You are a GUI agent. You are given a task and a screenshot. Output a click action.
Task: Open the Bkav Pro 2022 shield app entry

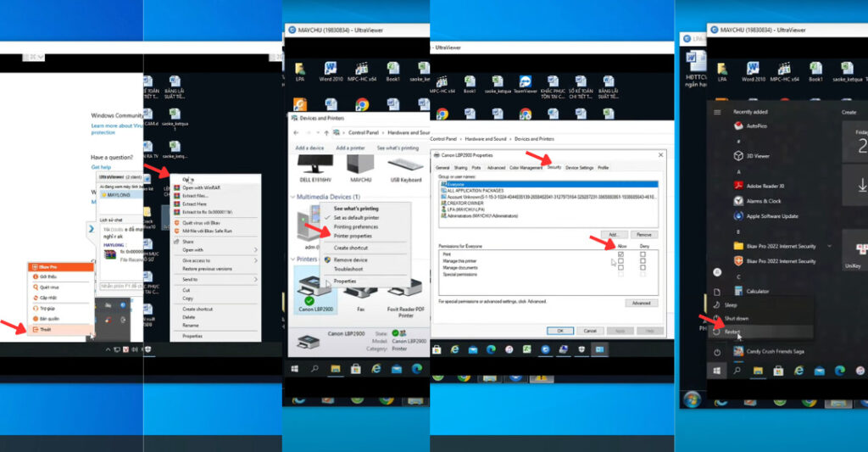[x=775, y=261]
